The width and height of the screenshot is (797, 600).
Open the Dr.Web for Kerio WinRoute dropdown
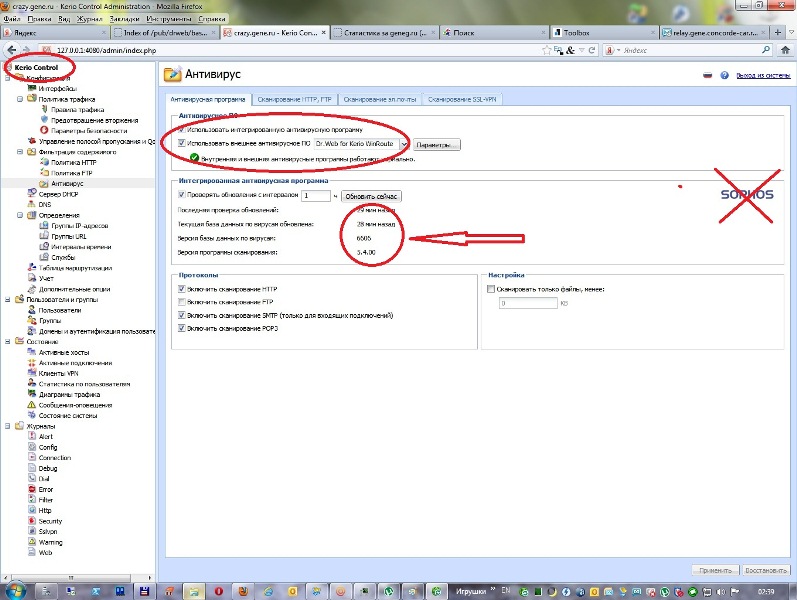point(404,144)
